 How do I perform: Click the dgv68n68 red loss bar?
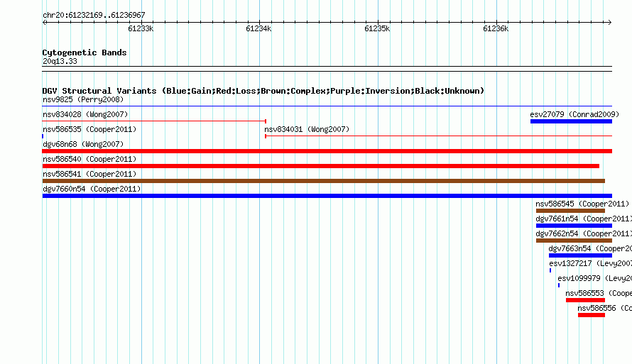pyautogui.click(x=327, y=151)
